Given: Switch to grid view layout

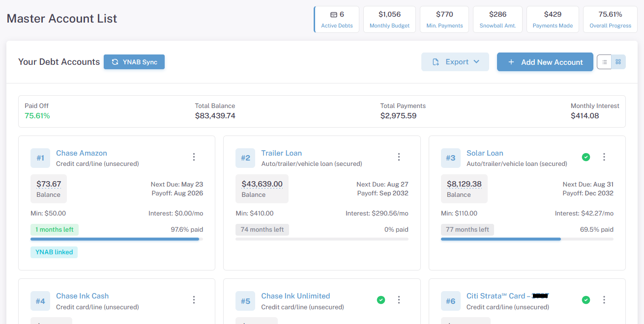Looking at the screenshot, I should tap(618, 62).
